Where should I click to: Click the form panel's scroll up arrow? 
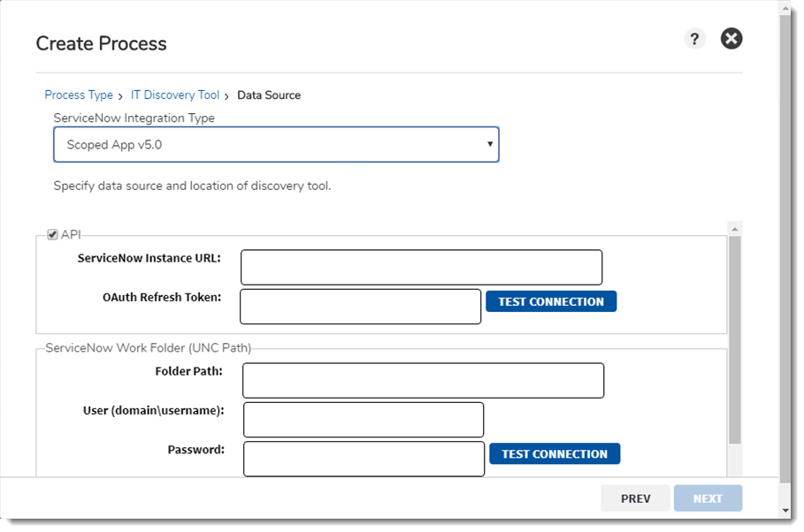734,228
